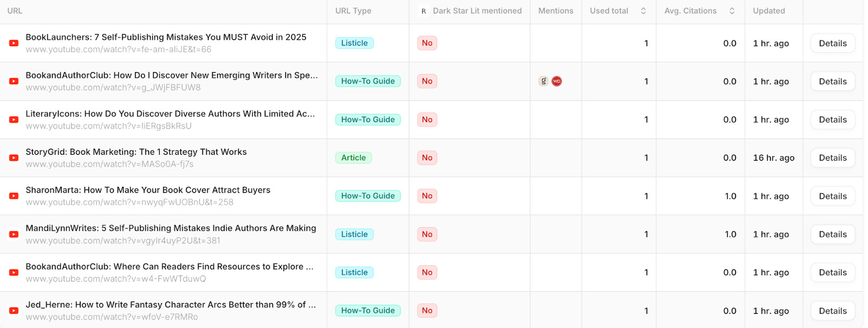Click the YouTube icon for MandiLynnWrites row
The image size is (868, 328).
(14, 235)
